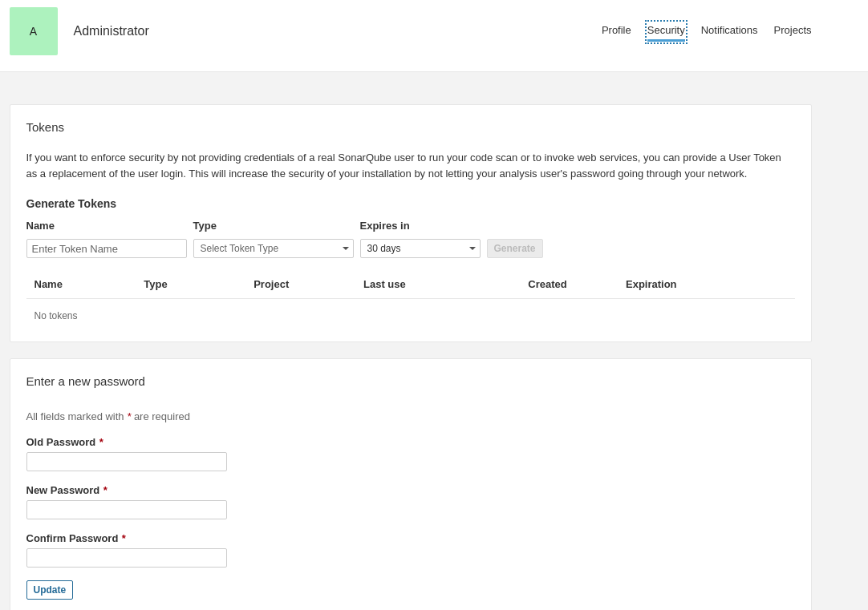Click the Enter Token Name input field

[106, 248]
